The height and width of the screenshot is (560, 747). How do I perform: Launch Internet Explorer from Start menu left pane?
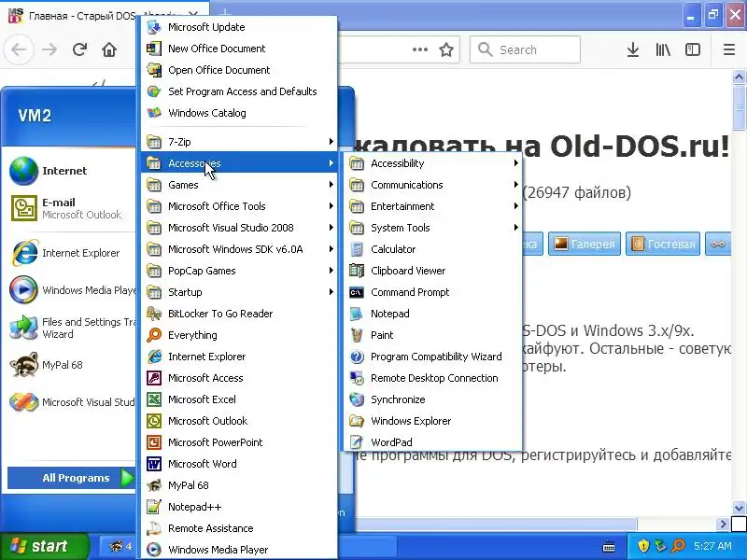point(72,253)
